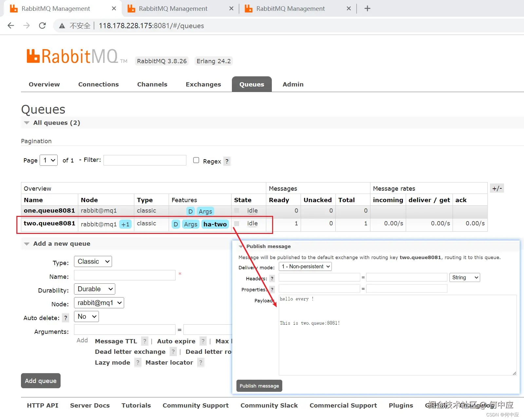Open the one.queue8081 queue

coord(49,211)
